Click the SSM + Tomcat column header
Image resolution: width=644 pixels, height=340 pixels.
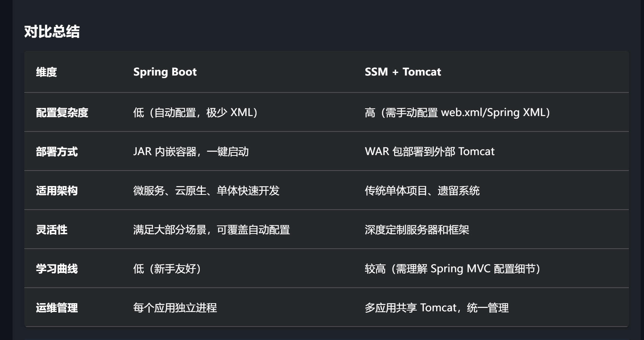pyautogui.click(x=403, y=72)
